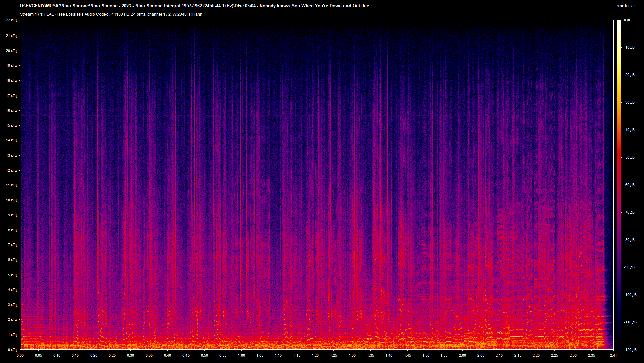Click the -60 дБ label on color scale
Image resolution: width=644 pixels, height=363 pixels.
tap(629, 185)
